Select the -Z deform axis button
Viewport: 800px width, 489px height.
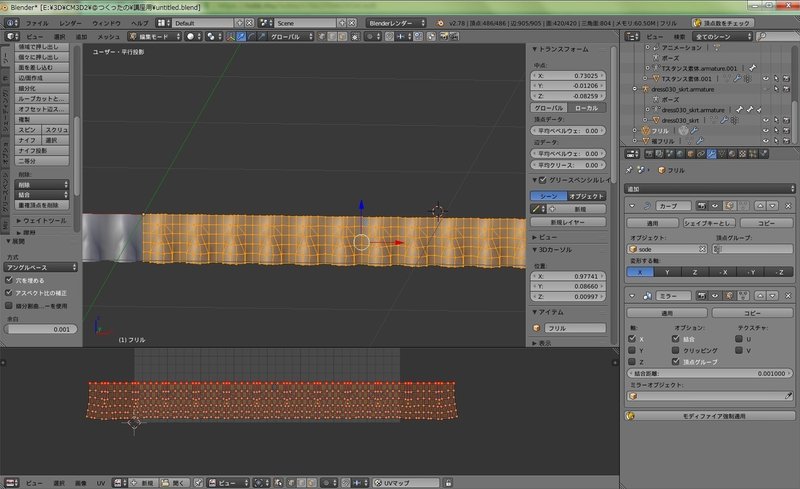[x=779, y=272]
